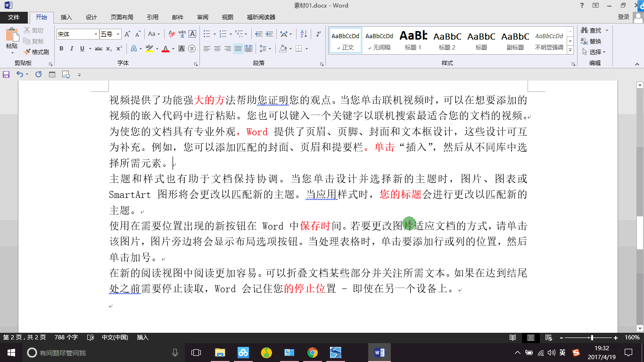Switch to the Review (审阅) tab
The width and height of the screenshot is (644, 362).
(x=203, y=17)
